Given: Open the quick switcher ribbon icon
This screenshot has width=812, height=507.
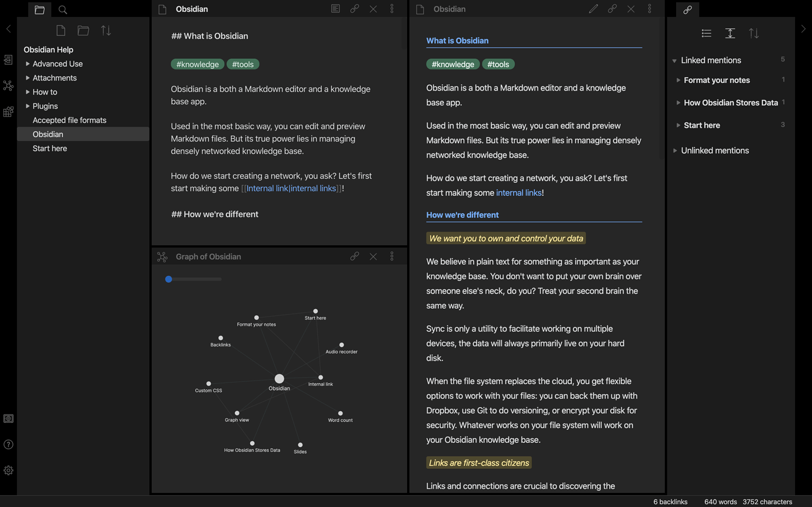Looking at the screenshot, I should tap(8, 60).
